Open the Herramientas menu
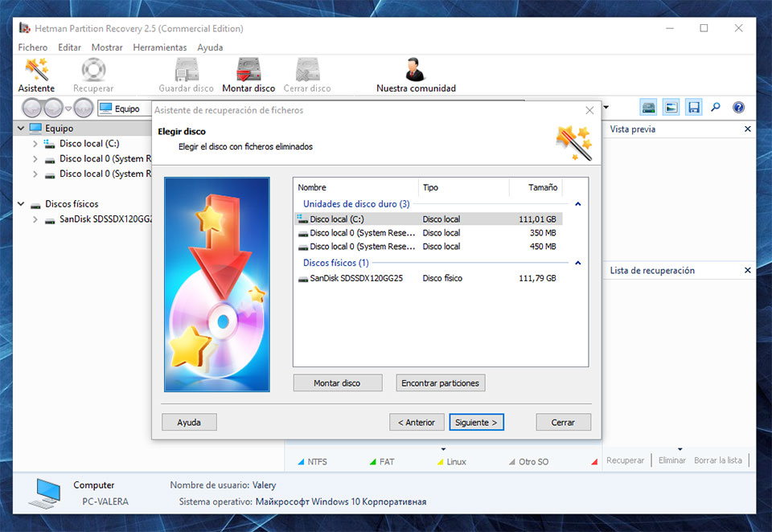This screenshot has height=532, width=772. pos(159,47)
